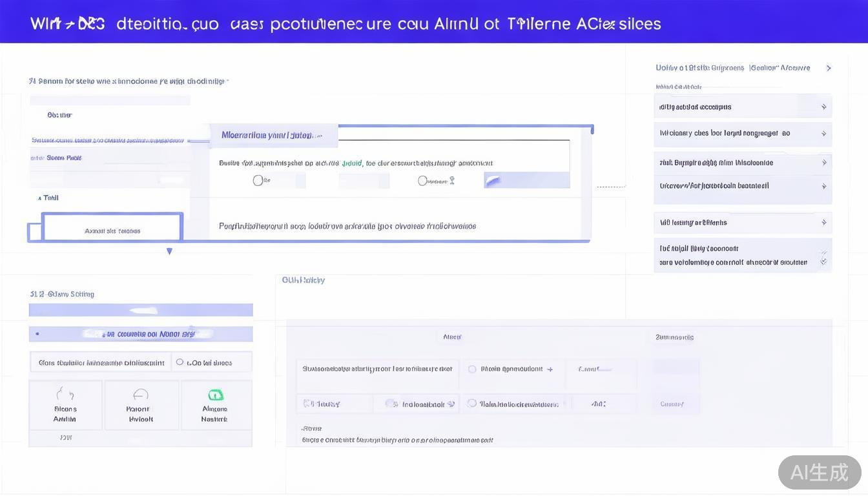The height and width of the screenshot is (496, 868).
Task: Open the chevron beside the right panel heading
Action: (829, 68)
